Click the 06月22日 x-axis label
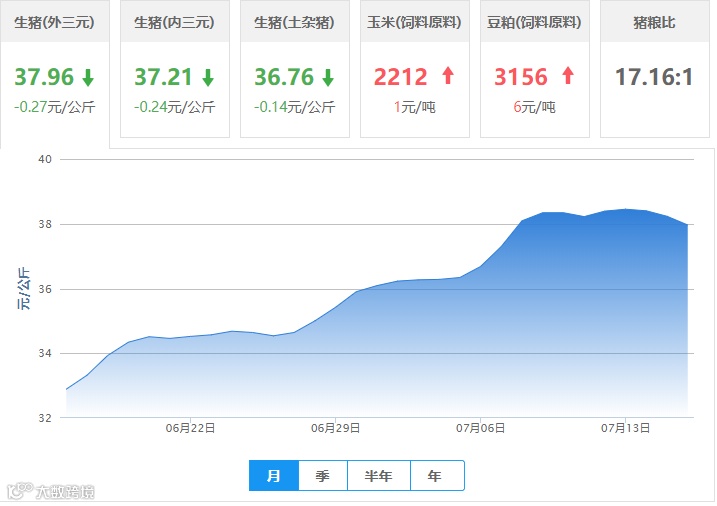 pyautogui.click(x=190, y=428)
